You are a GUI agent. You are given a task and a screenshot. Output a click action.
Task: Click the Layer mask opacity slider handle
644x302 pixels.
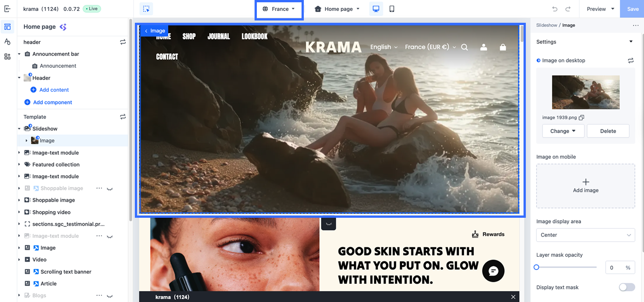536,267
